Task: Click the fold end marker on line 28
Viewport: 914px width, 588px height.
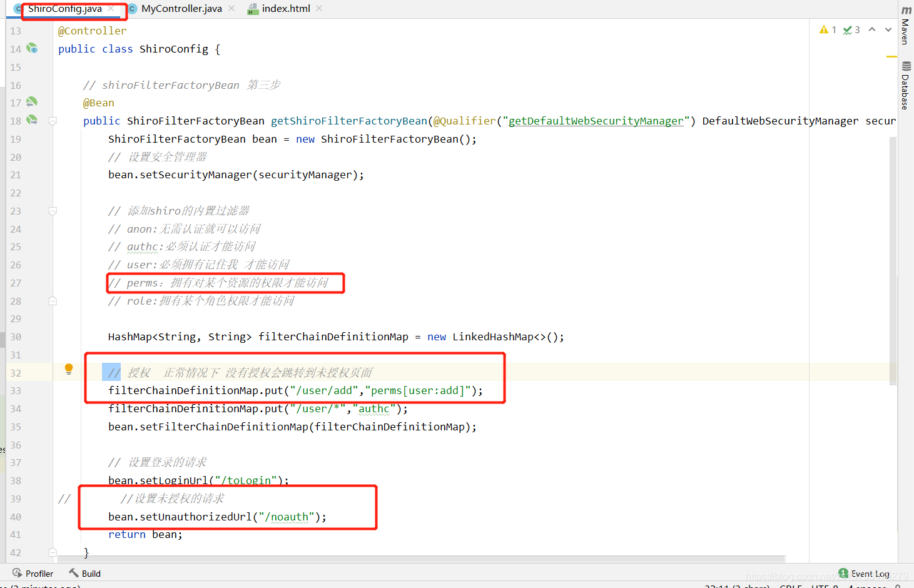Action: (53, 301)
